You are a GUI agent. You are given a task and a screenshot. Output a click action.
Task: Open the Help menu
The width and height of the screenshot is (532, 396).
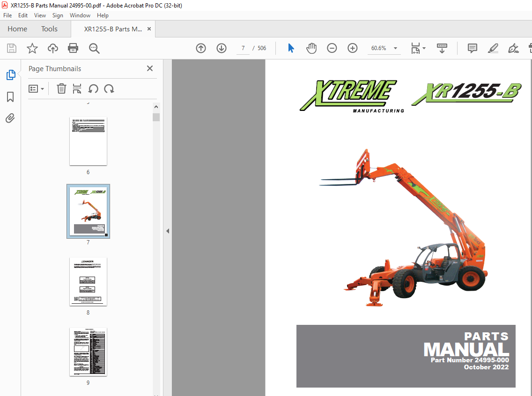point(103,15)
